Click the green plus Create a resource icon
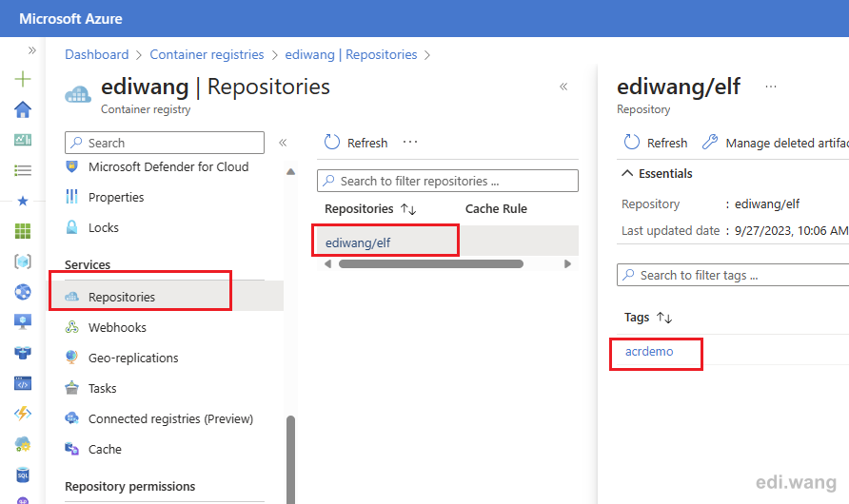 pyautogui.click(x=23, y=79)
